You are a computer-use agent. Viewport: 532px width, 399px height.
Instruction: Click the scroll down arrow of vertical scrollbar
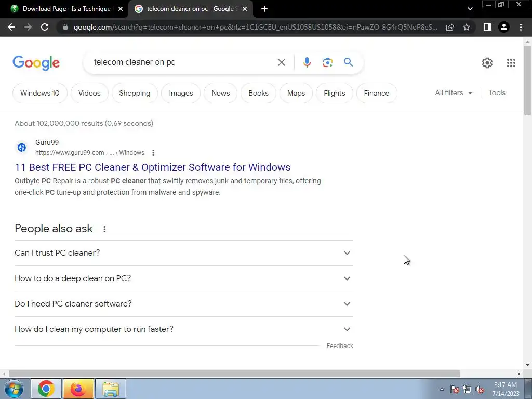coord(527,365)
